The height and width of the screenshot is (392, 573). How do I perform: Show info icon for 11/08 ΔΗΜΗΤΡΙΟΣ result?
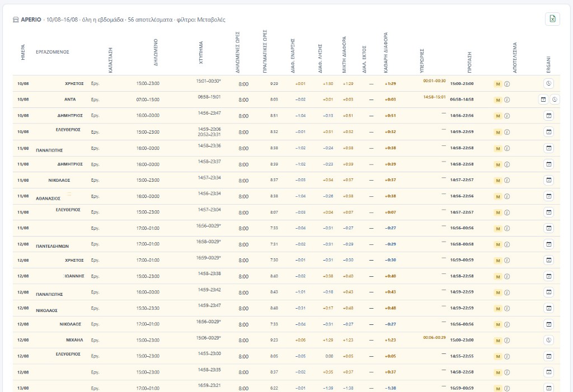pyautogui.click(x=507, y=164)
